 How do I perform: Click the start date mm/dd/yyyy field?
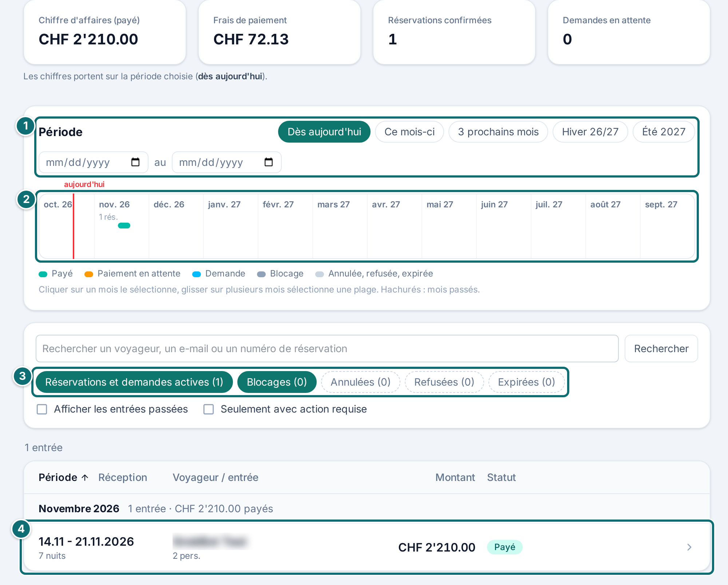94,162
